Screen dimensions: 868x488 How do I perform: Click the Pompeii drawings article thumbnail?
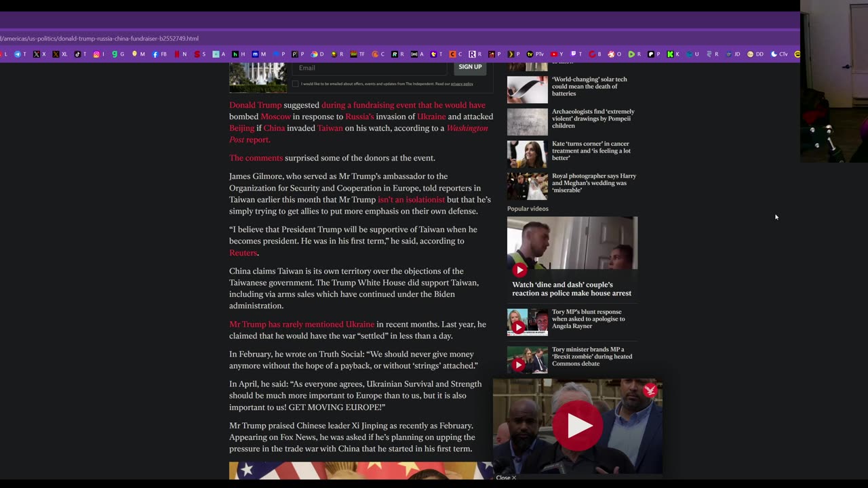[528, 122]
